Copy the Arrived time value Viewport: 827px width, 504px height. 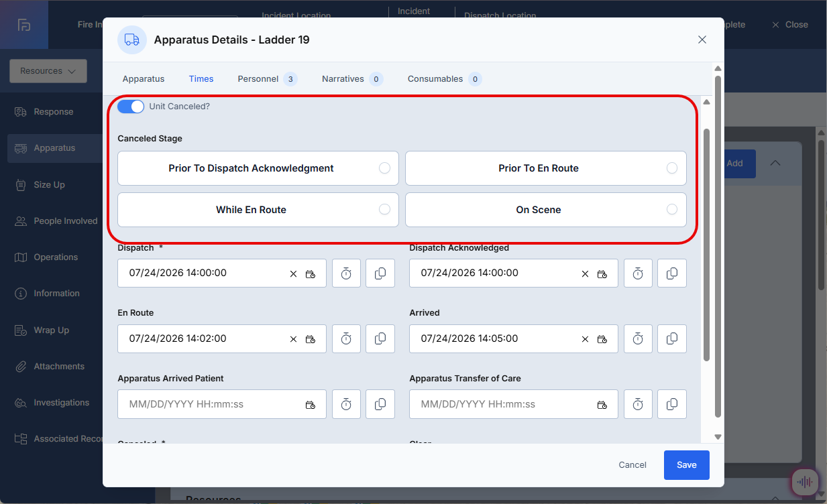(x=672, y=339)
